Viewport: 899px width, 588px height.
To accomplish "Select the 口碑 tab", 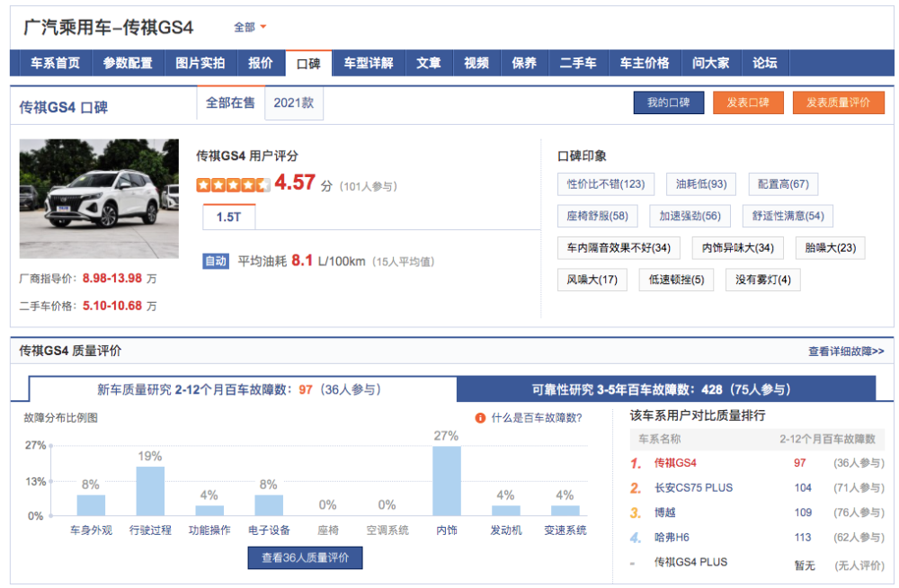I will [308, 63].
